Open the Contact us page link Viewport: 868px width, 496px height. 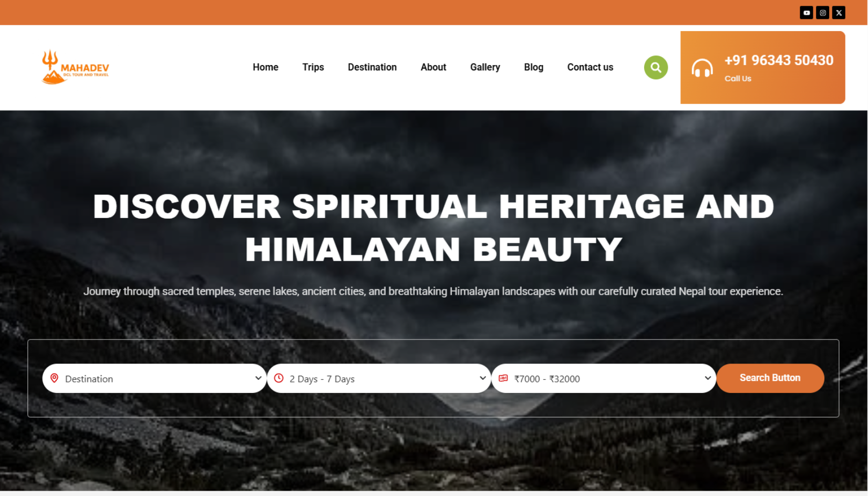click(x=590, y=67)
